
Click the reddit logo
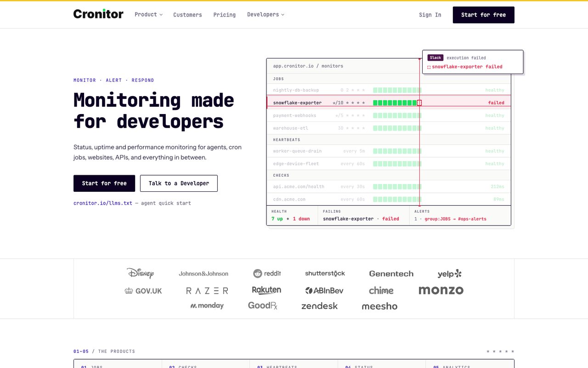(267, 273)
